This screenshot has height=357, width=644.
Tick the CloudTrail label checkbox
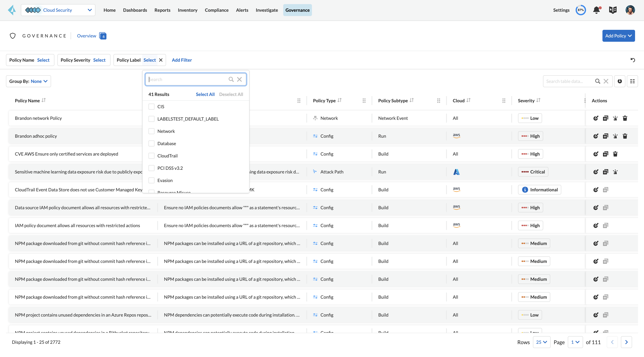coord(151,156)
